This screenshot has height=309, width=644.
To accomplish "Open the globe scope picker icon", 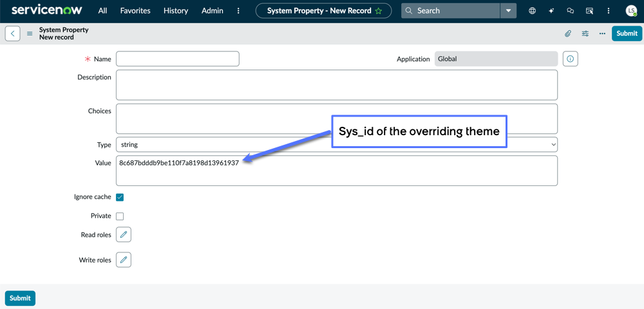I will 533,11.
